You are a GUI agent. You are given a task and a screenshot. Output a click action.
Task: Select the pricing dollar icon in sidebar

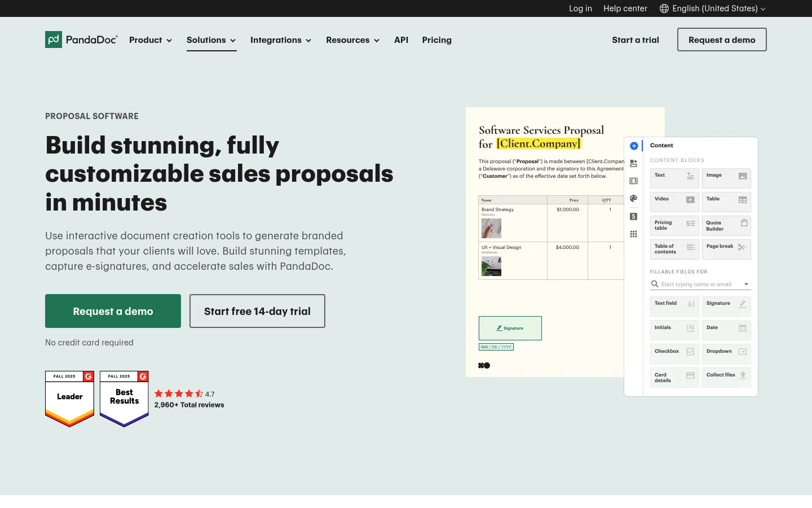[x=633, y=216]
